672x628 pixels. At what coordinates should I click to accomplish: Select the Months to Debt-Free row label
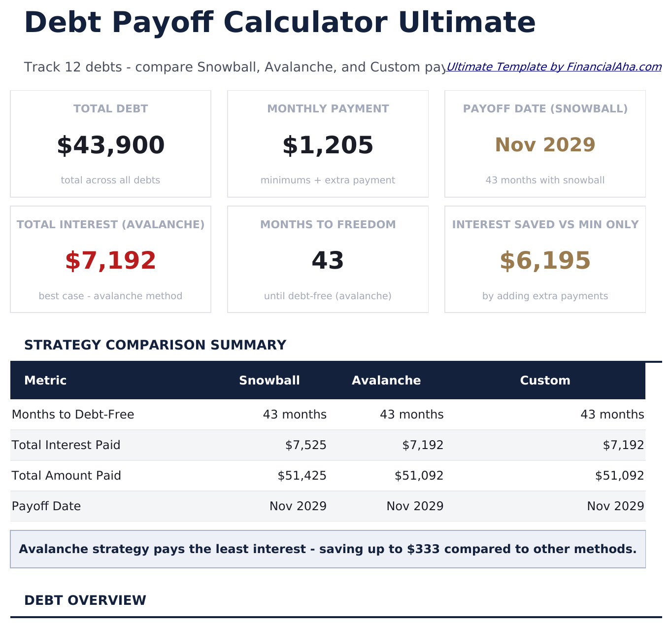pyautogui.click(x=73, y=415)
